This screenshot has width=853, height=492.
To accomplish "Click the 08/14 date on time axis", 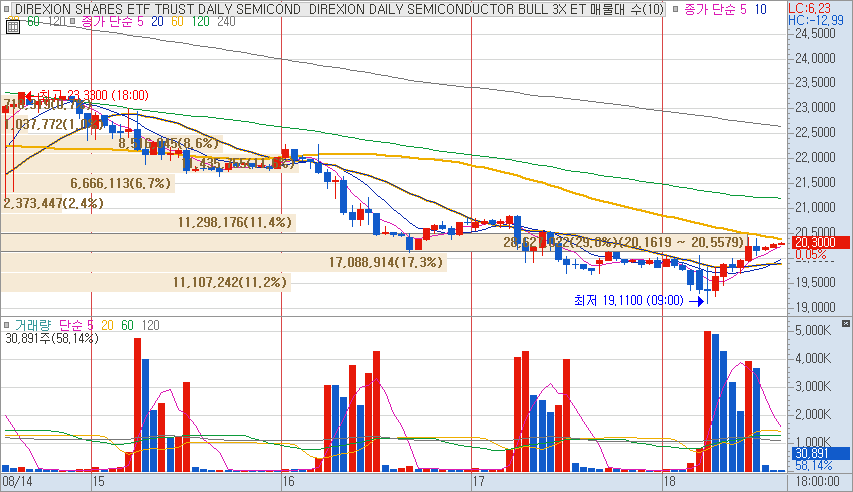I will [x=17, y=482].
